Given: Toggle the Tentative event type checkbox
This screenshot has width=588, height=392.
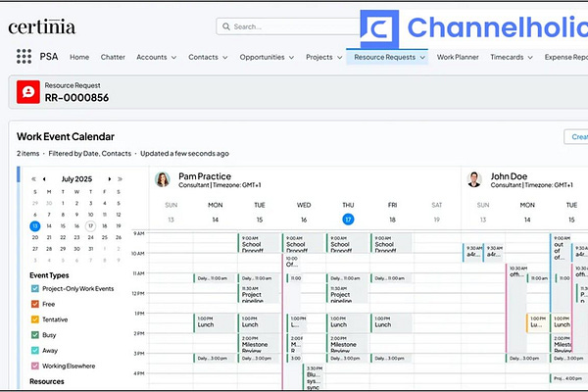Looking at the screenshot, I should [x=35, y=319].
